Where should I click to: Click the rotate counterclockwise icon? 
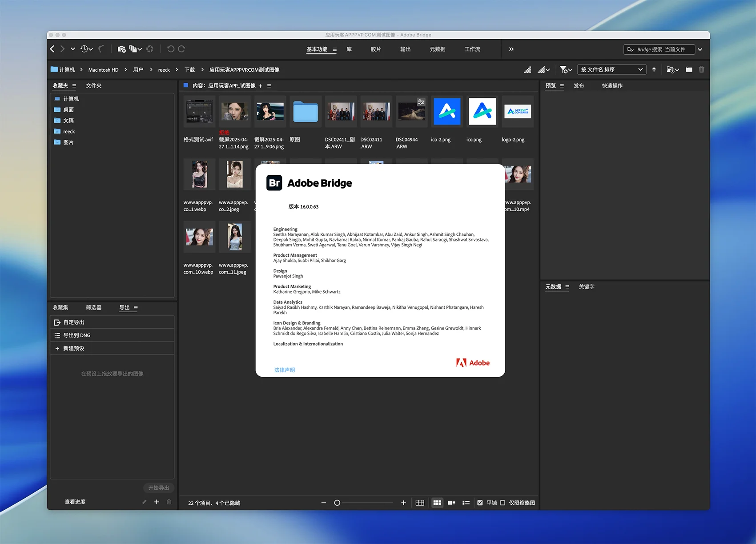tap(170, 49)
